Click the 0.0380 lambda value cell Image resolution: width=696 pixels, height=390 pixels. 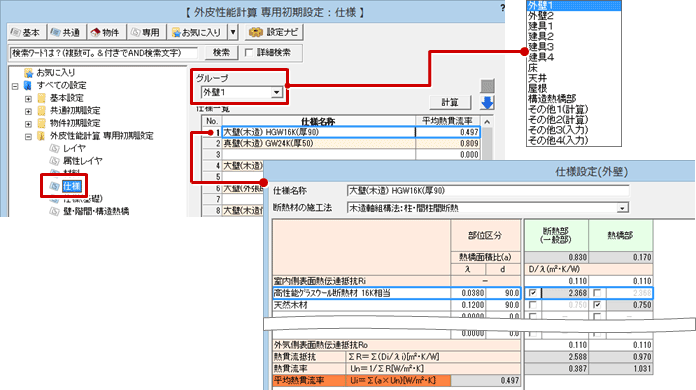(468, 293)
